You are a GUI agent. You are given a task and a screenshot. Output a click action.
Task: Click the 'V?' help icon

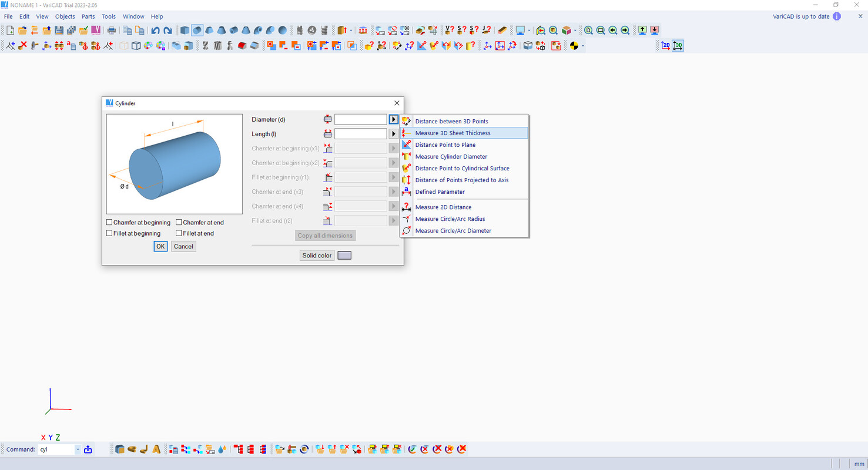450,31
